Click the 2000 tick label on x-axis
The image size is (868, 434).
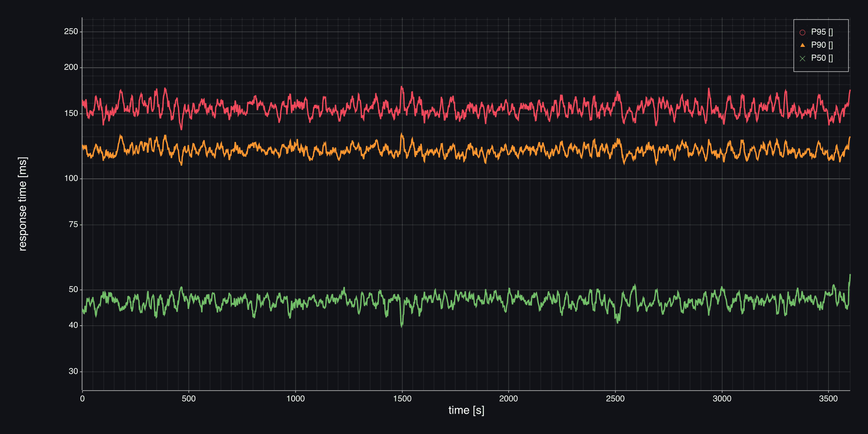[x=508, y=399]
